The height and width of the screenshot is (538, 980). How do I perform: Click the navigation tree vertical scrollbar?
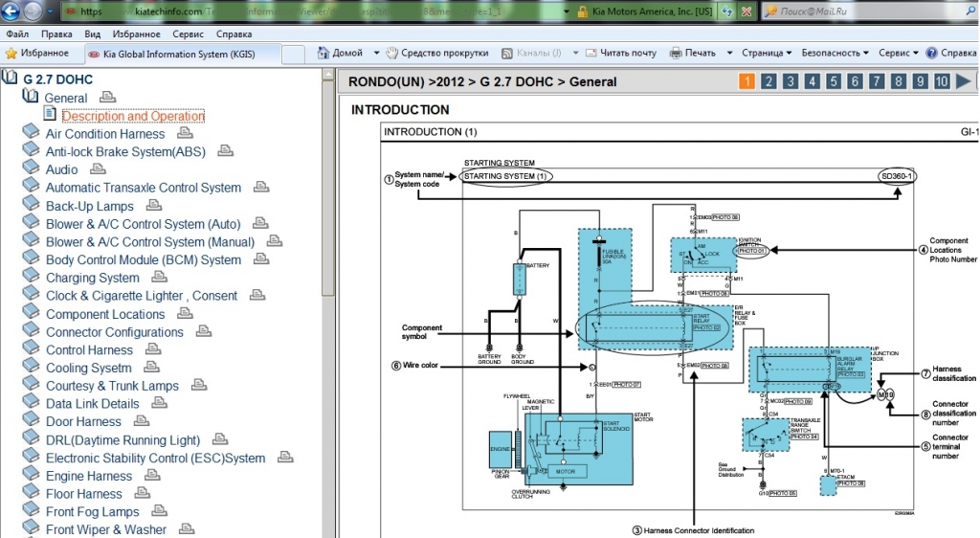(x=328, y=191)
